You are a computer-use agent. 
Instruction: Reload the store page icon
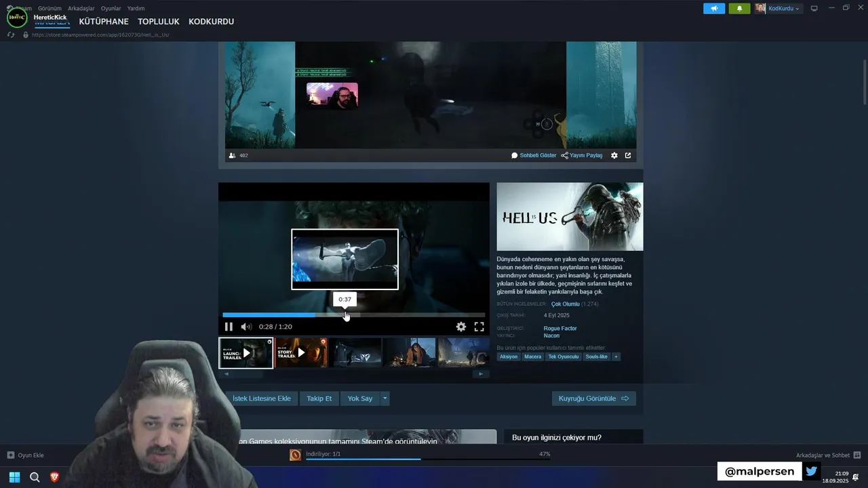[11, 35]
